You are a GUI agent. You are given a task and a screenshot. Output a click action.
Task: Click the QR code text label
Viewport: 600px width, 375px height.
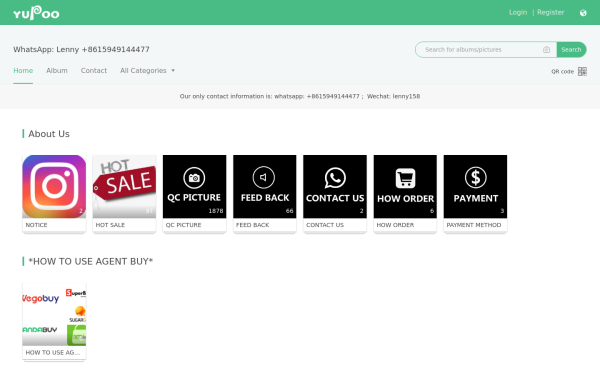562,72
